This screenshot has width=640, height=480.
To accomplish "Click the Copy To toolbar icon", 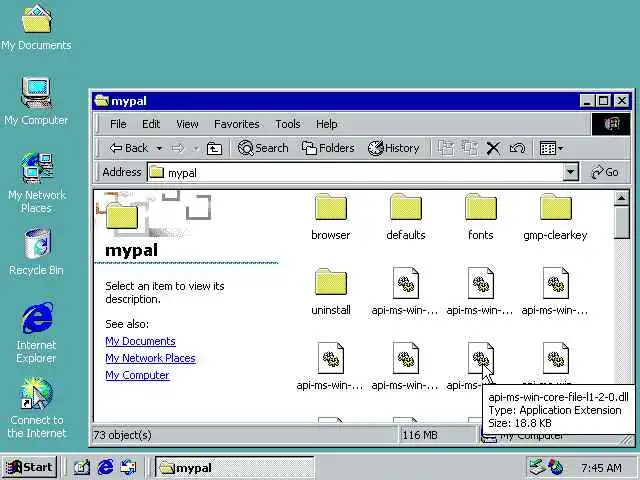I will (470, 148).
